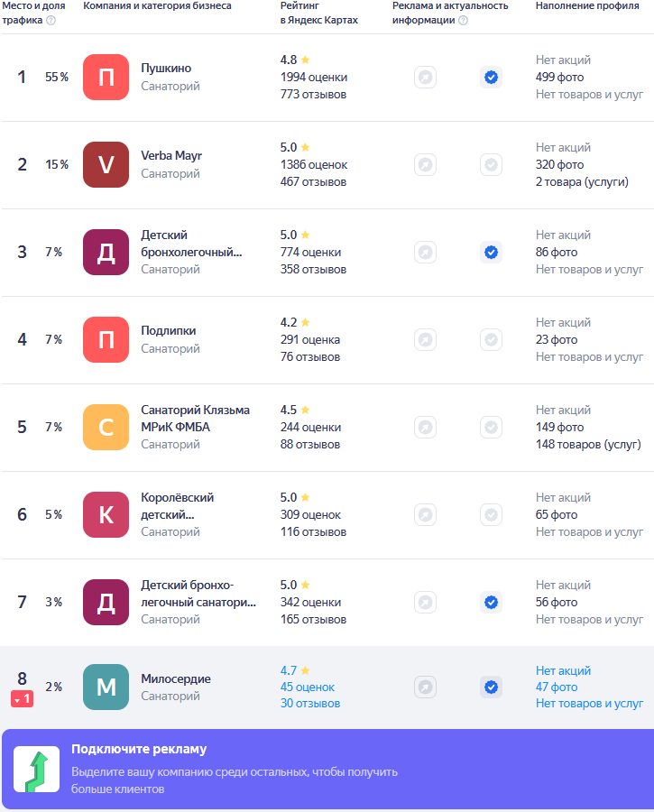This screenshot has height=812, width=654.
Task: Click the Пушкино red 'П' logo
Action: [106, 78]
